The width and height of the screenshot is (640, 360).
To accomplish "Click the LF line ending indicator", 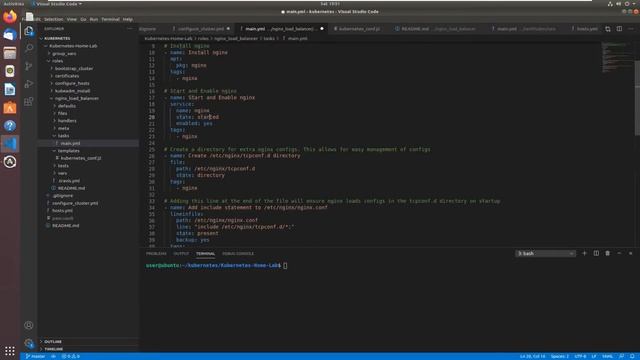I will click(x=594, y=356).
